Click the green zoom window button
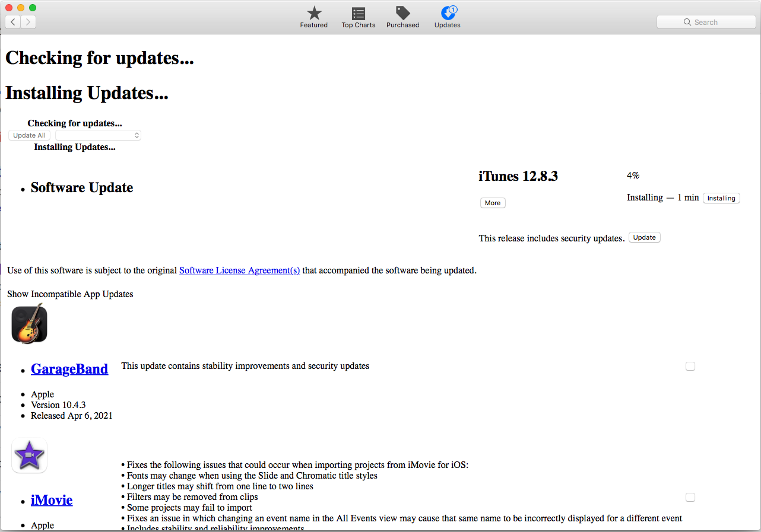Viewport: 761px width, 532px height. 33,8
